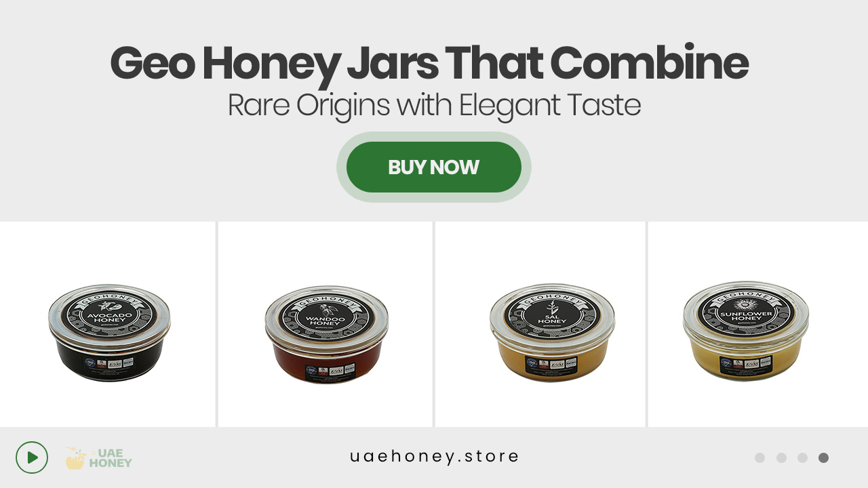Screen dimensions: 868x488
Task: Click the green play button icon
Action: click(32, 457)
